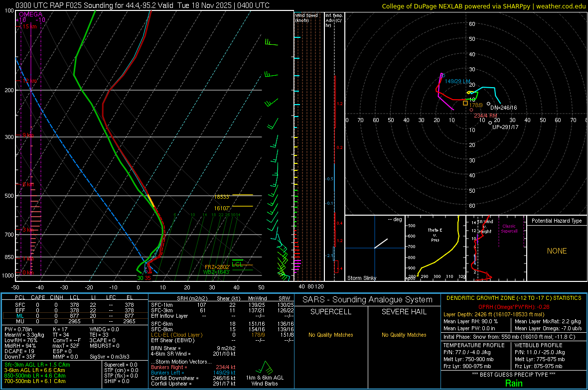Click the LCL marker label

(x=237, y=264)
